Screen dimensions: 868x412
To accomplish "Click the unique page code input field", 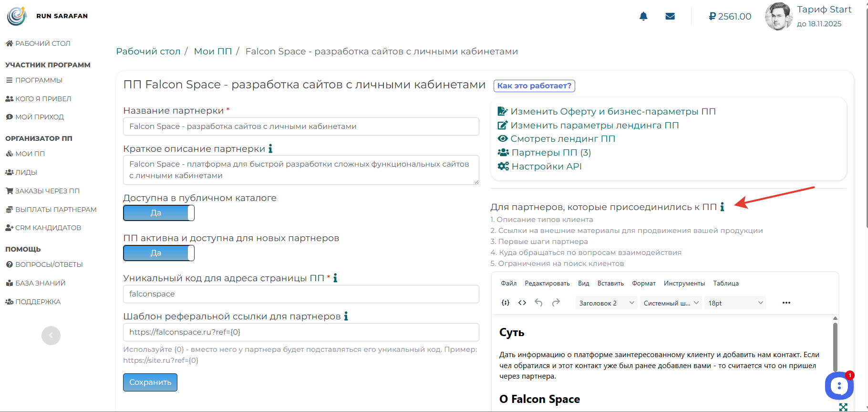I will [x=301, y=294].
